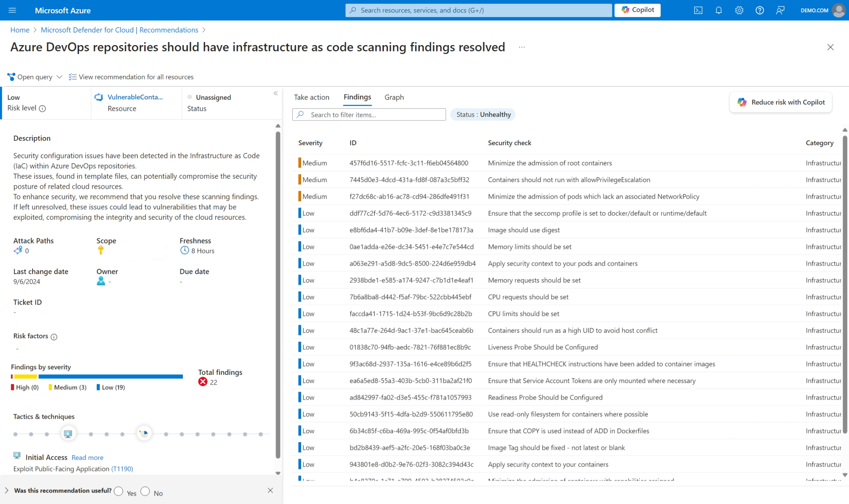Screen dimensions: 849x504
Task: Open the notifications bell
Action: tap(719, 10)
